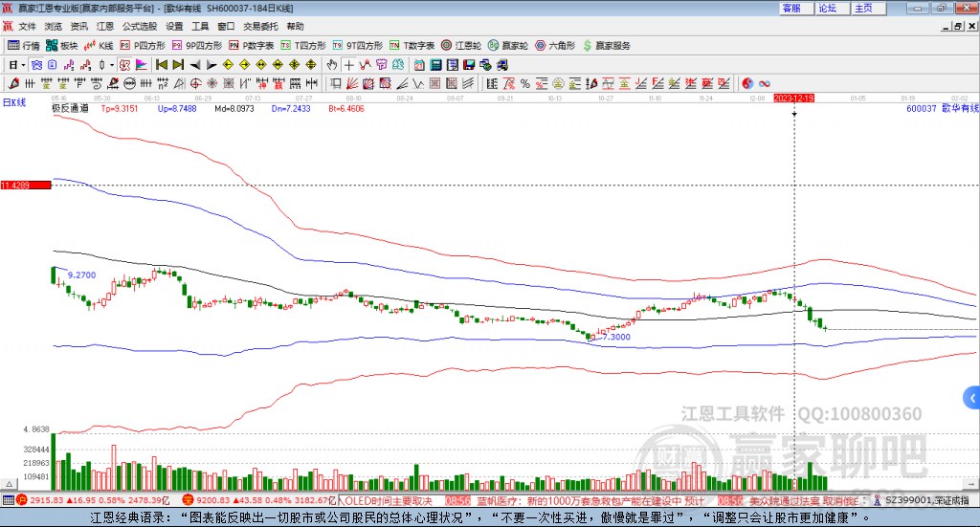The height and width of the screenshot is (527, 980).
Task: Click the red-blue yin-yang icon
Action: (747, 82)
